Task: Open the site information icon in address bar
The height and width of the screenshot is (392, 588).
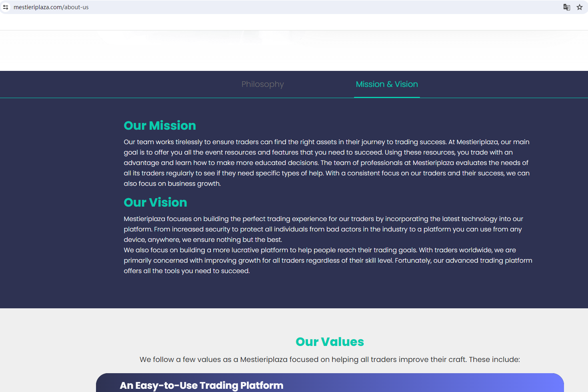Action: tap(6, 7)
